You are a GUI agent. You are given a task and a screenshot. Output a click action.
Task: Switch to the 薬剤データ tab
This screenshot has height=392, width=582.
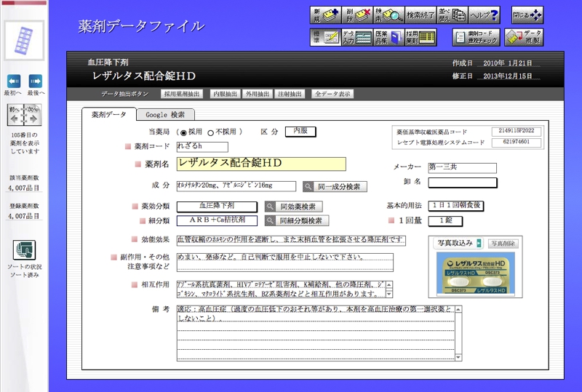point(108,115)
